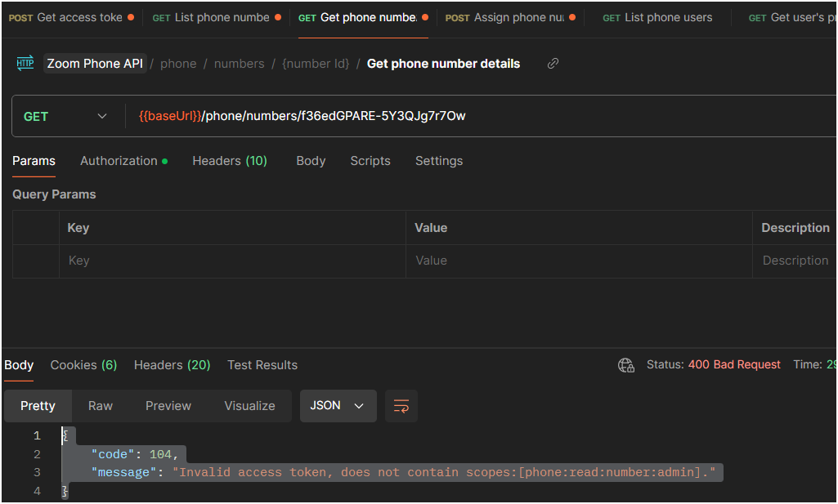Screen dimensions: 838x504
Task: Click the empty Description query param field
Action: 795,261
